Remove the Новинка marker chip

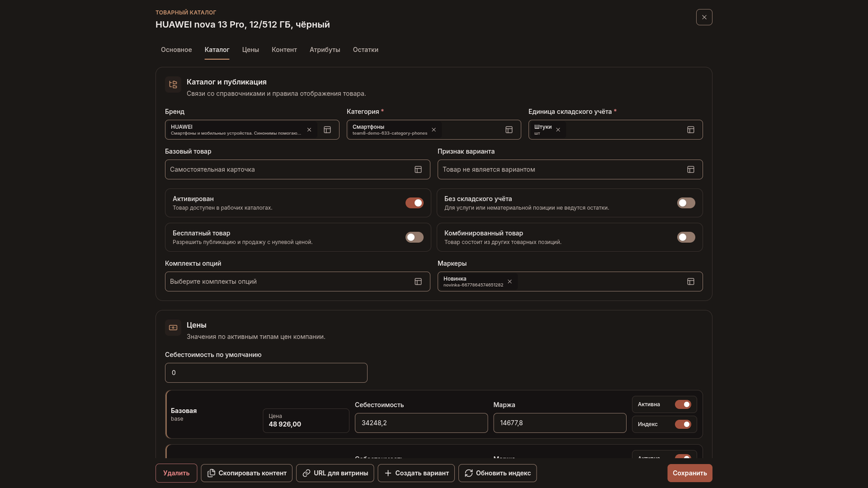pos(509,281)
